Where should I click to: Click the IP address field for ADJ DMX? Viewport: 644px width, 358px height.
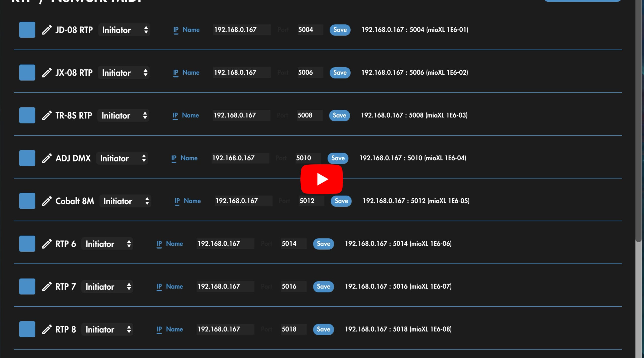click(x=240, y=158)
